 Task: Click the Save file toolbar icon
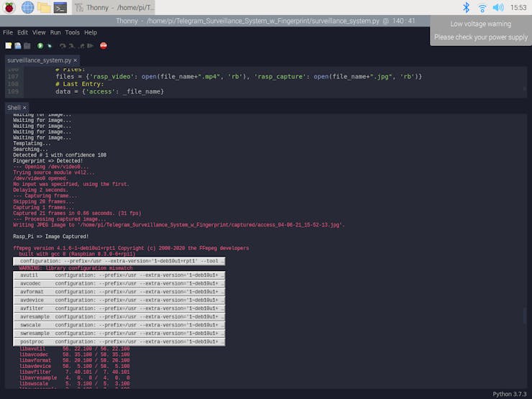(27, 45)
